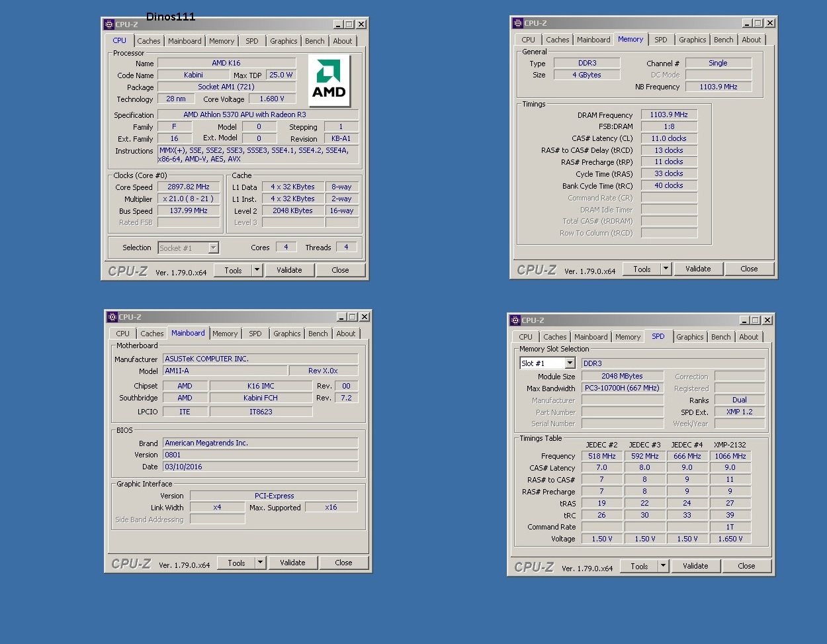The height and width of the screenshot is (644, 827).
Task: Click the Core Voltage value 1.680 V
Action: click(271, 99)
